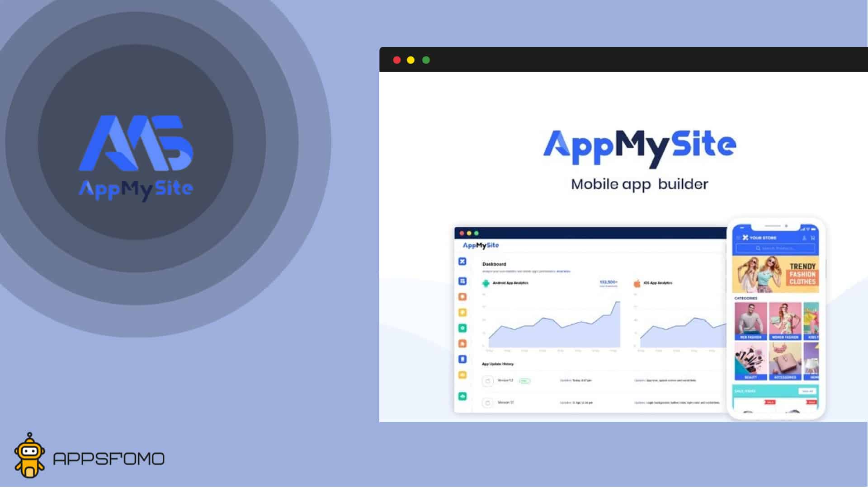
Task: Click the Android robot analytics icon
Action: [x=486, y=283]
